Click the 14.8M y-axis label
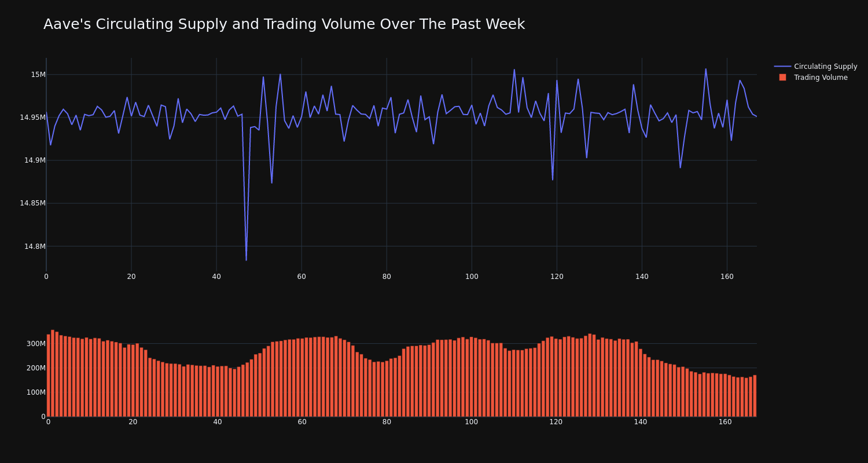This screenshot has width=868, height=463. pos(35,246)
